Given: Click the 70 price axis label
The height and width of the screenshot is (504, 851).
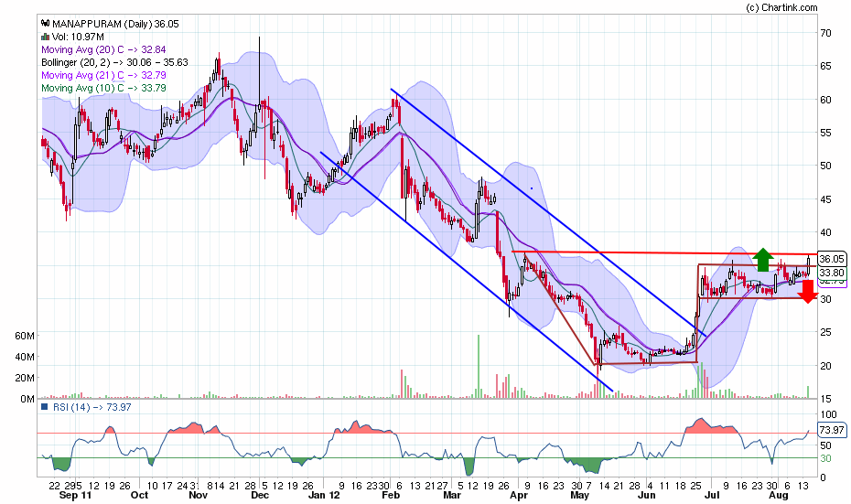Looking at the screenshot, I should 825,33.
